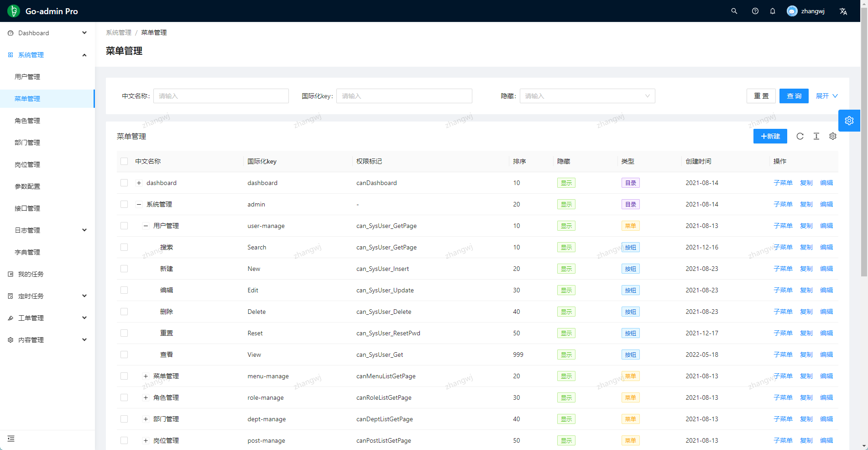Click the 工单管理 sidebar icon
This screenshot has height=450, width=868.
pos(10,318)
